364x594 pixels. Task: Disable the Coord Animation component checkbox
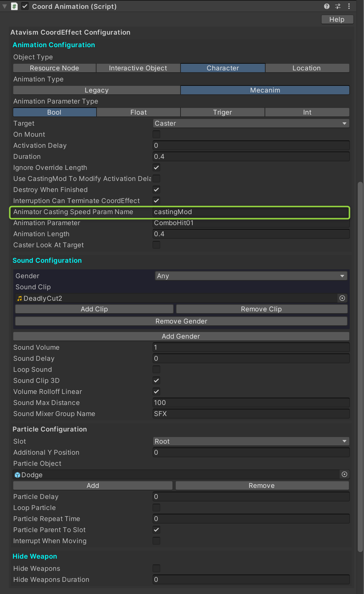[25, 6]
